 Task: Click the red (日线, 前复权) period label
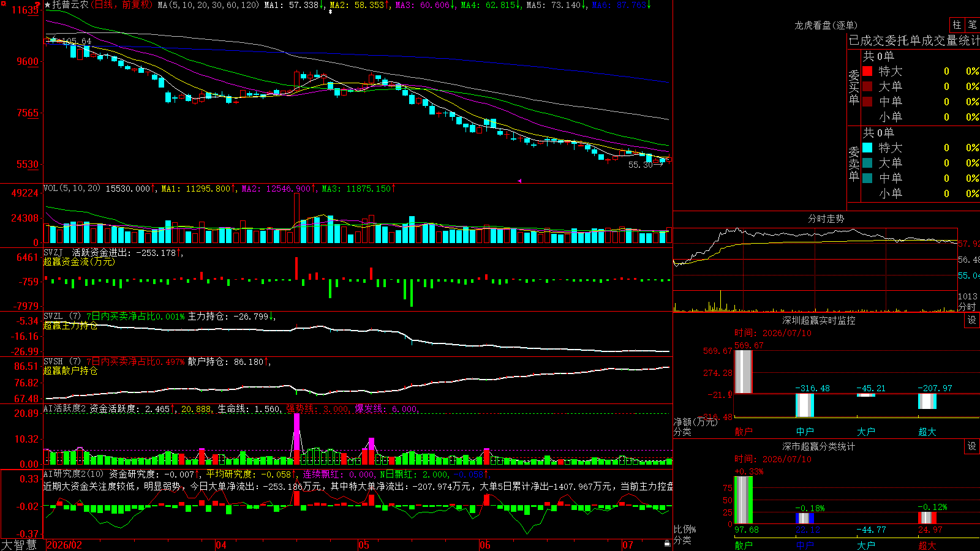click(x=123, y=5)
